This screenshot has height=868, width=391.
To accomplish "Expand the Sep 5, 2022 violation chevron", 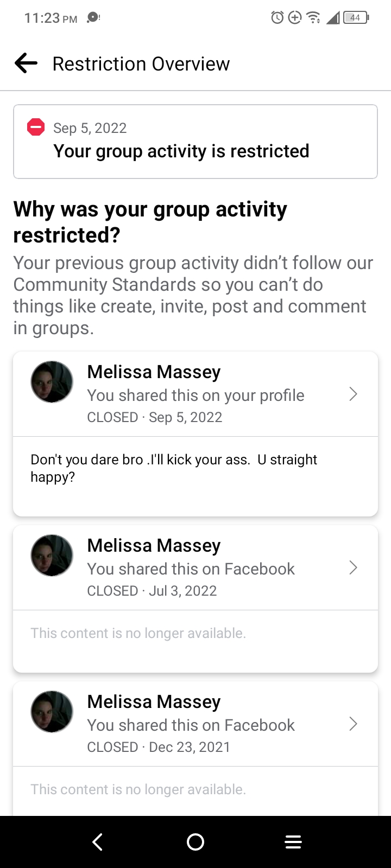I will coord(353,394).
